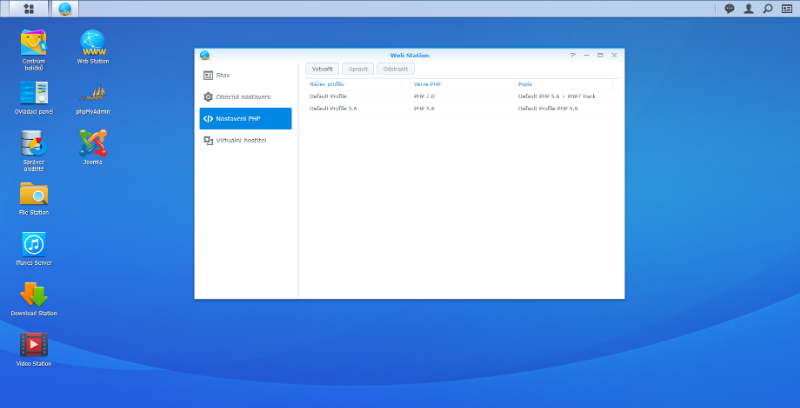
Task: Open the notifications chat bubble icon
Action: point(730,9)
